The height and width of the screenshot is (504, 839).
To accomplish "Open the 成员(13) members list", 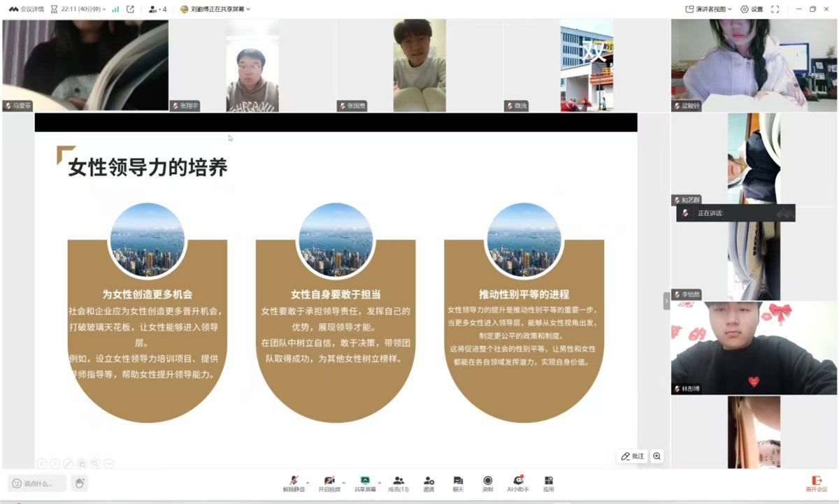I will [399, 482].
